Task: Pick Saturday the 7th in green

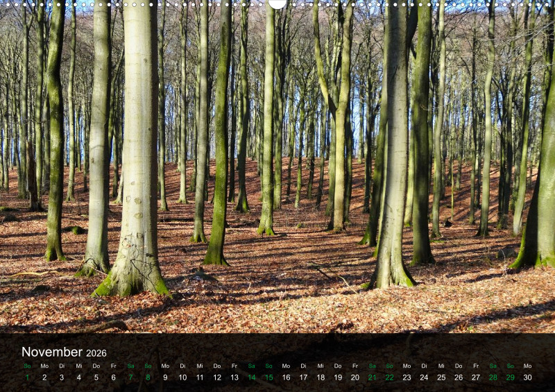Action: tap(130, 377)
